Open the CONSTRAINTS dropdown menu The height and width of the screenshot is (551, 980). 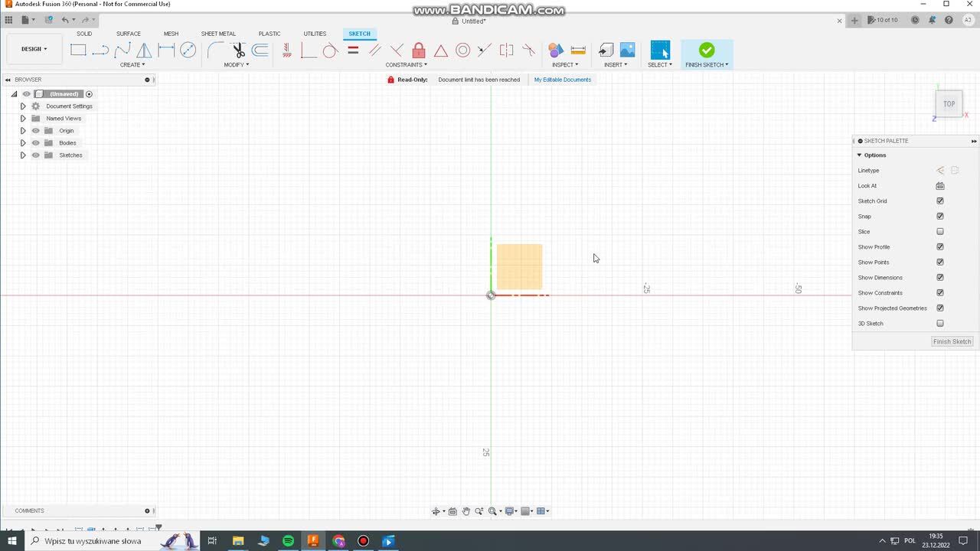[406, 65]
